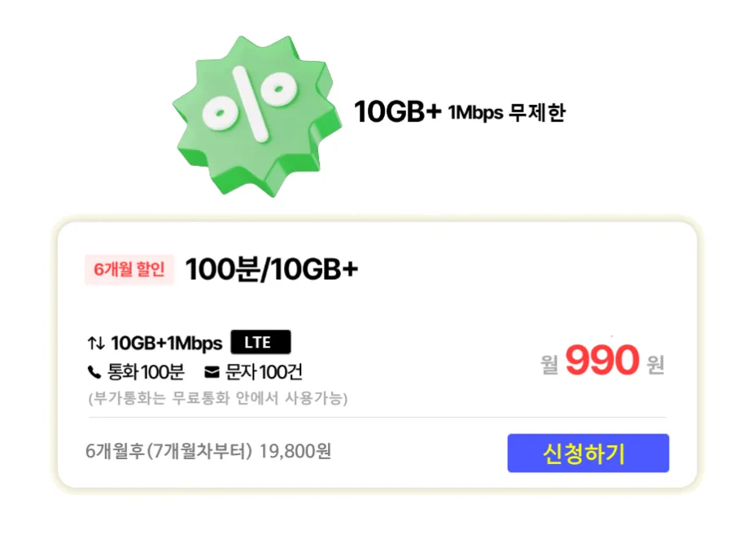The width and height of the screenshot is (756, 534).
Task: Click the up-down data arrows icon
Action: (x=96, y=344)
